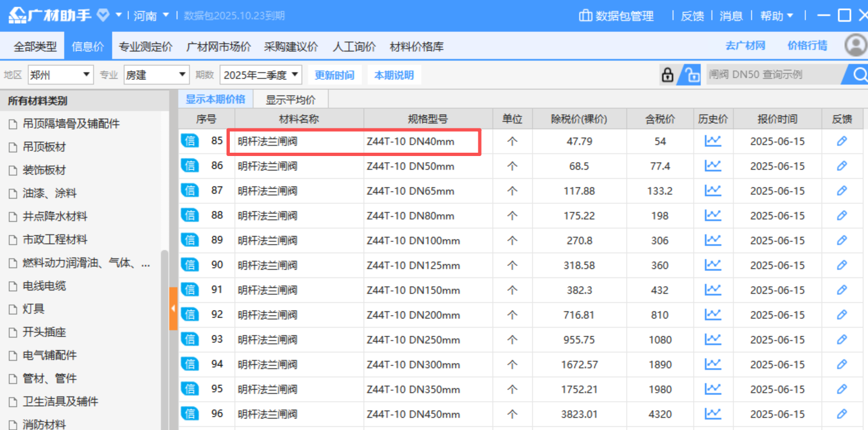Switch to 全部类型 tab
This screenshot has width=868, height=430.
(x=35, y=47)
